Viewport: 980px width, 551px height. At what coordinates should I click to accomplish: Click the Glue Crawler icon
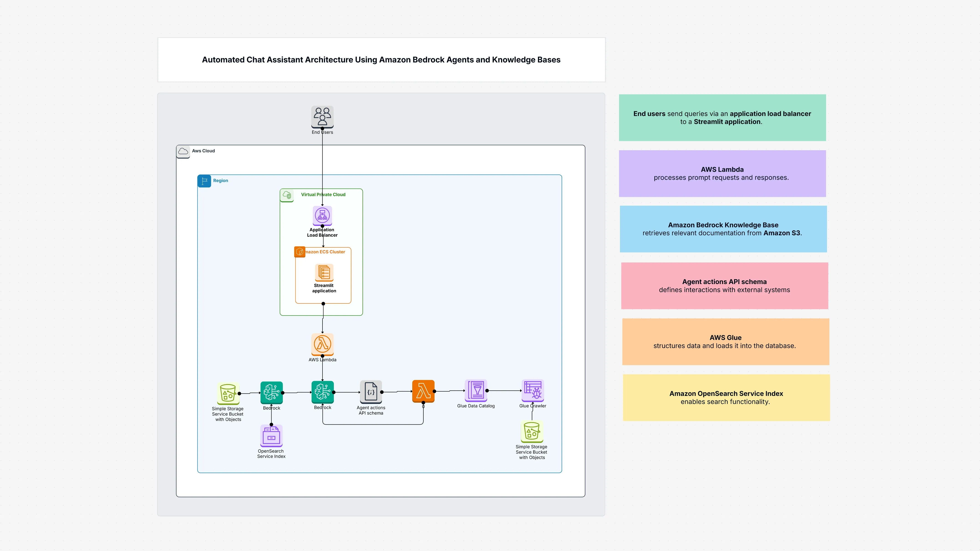(x=532, y=390)
